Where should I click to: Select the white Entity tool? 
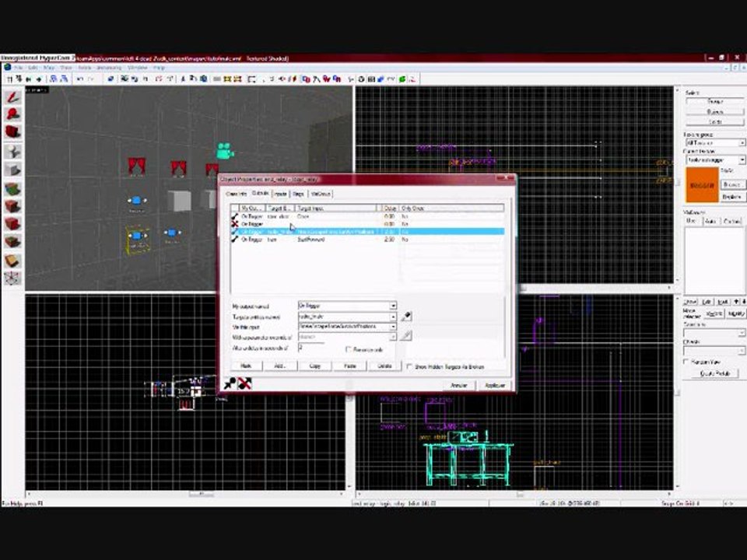13,152
